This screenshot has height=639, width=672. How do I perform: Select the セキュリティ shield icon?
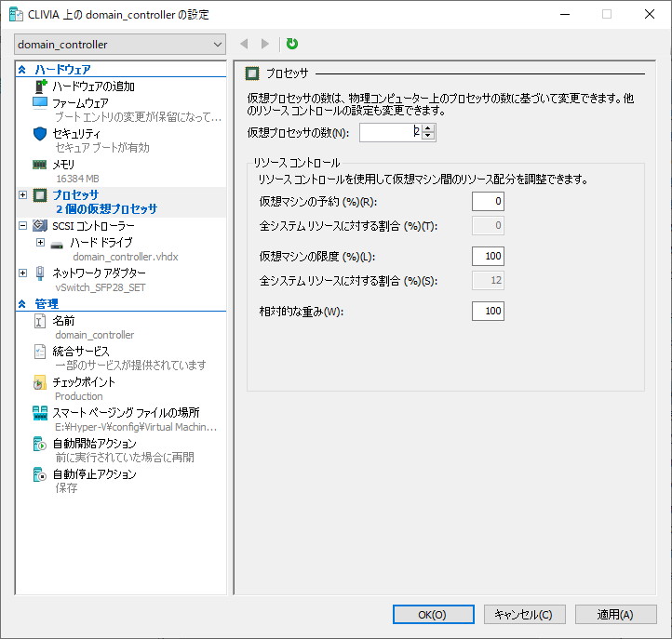pos(40,134)
